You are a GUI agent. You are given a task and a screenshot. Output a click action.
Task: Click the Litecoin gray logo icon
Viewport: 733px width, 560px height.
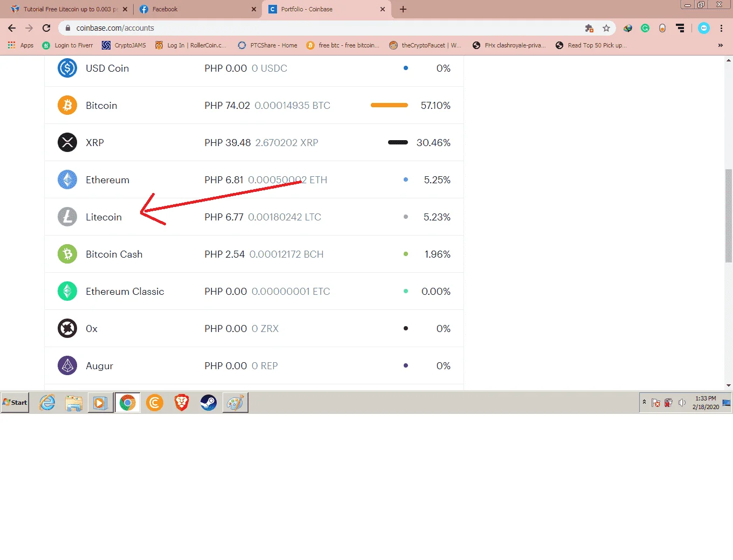click(x=67, y=217)
